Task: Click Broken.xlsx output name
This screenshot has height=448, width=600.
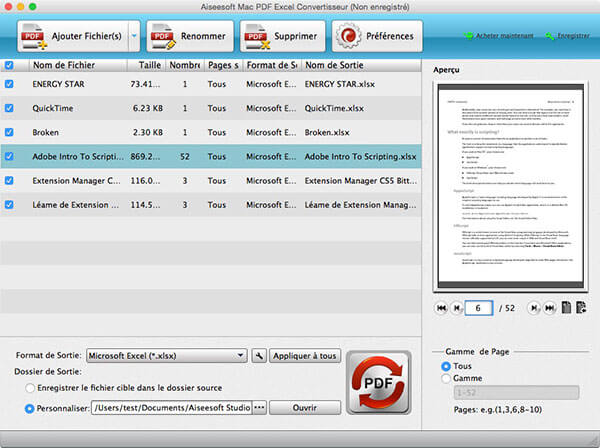Action: coord(327,132)
